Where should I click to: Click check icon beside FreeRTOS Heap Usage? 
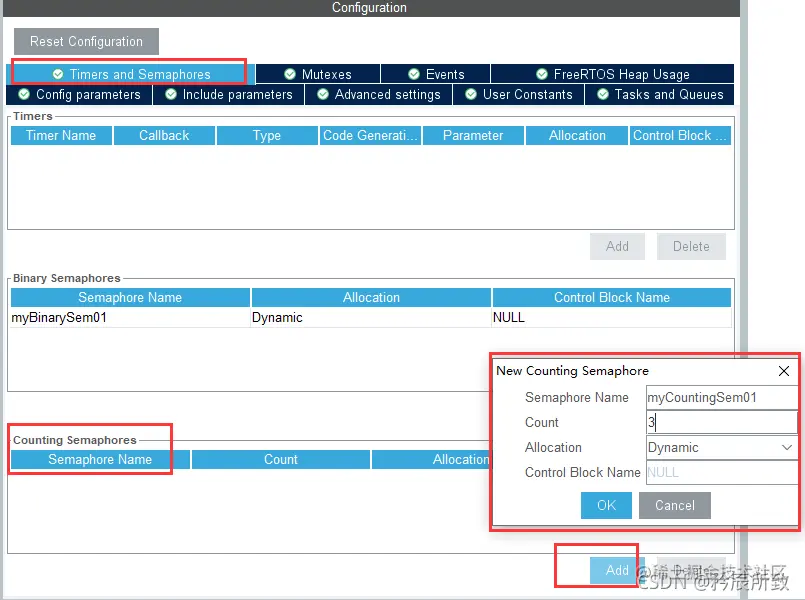point(542,74)
